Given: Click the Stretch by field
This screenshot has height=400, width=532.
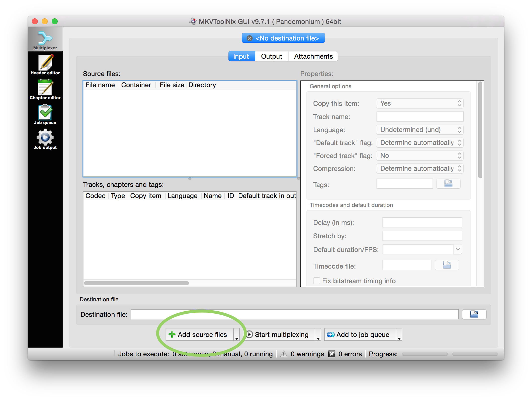Looking at the screenshot, I should coord(422,236).
